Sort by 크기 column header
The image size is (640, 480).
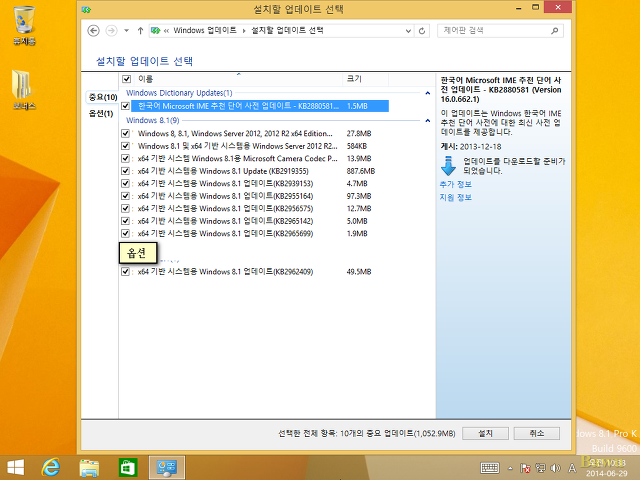pyautogui.click(x=354, y=79)
